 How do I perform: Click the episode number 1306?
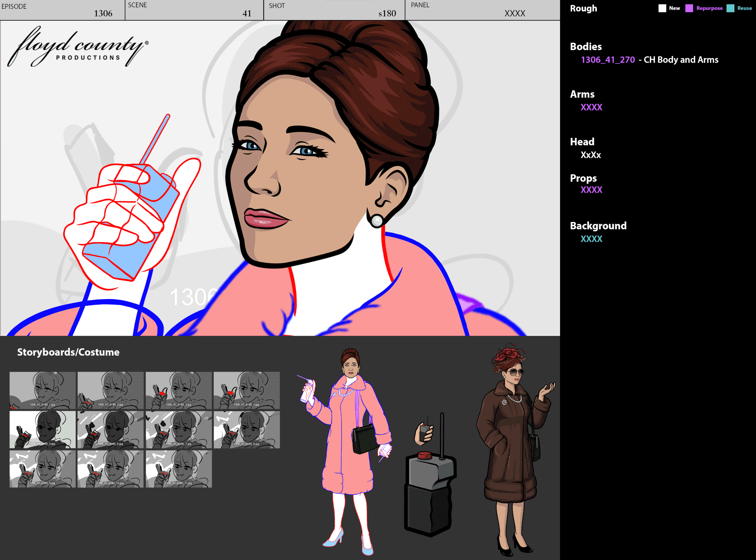103,14
